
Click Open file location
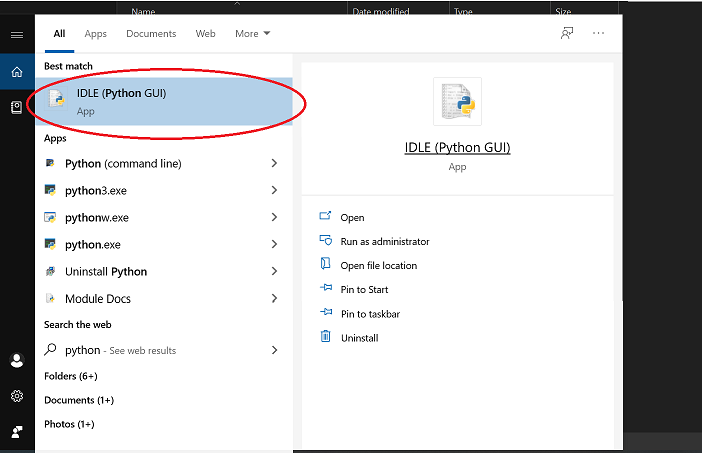point(378,265)
